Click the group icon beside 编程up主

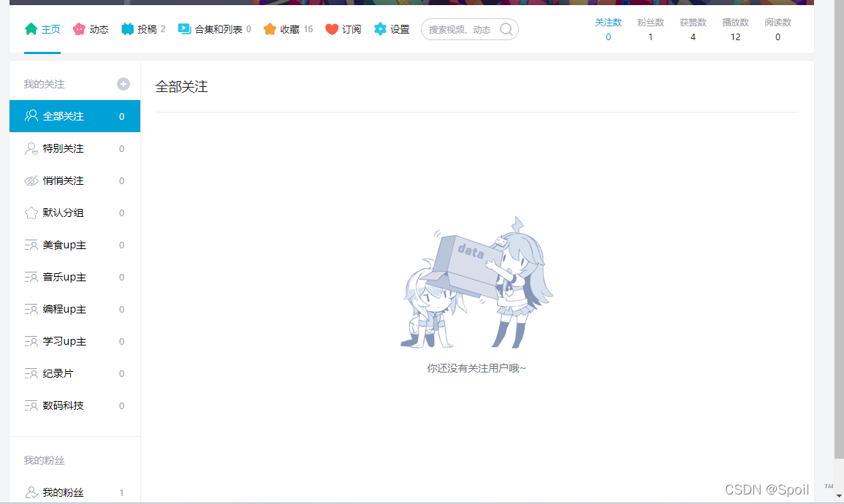point(31,309)
